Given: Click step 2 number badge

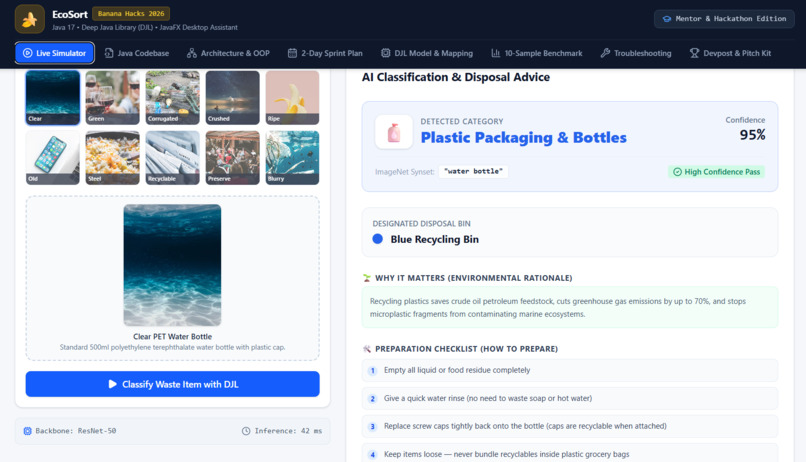Looking at the screenshot, I should [373, 399].
